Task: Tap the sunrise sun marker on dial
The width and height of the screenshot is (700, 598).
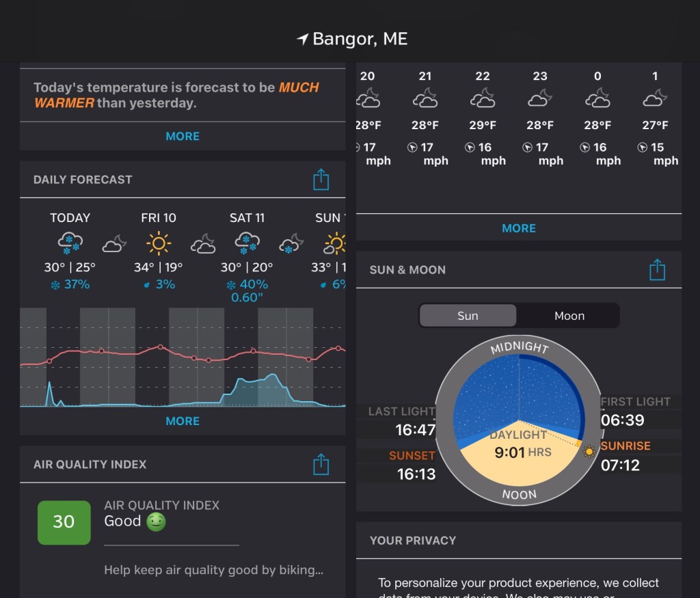Action: 589,451
